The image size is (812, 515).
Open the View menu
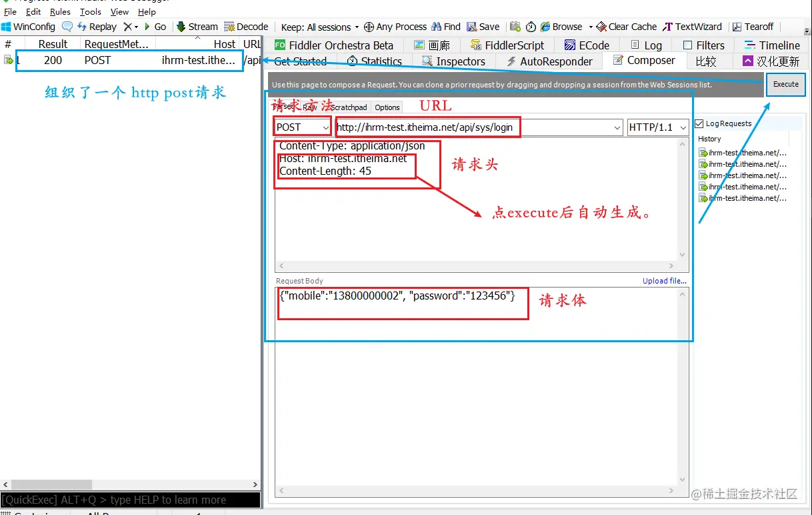pos(120,12)
